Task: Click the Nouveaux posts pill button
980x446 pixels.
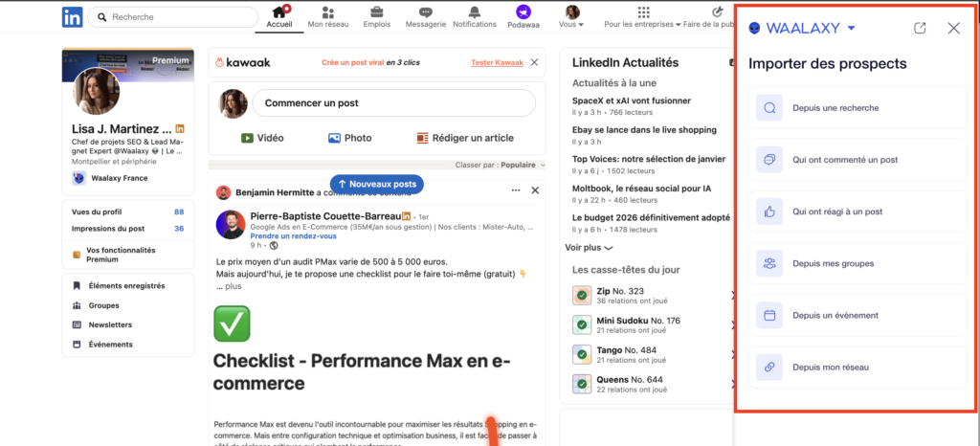Action: (x=377, y=185)
